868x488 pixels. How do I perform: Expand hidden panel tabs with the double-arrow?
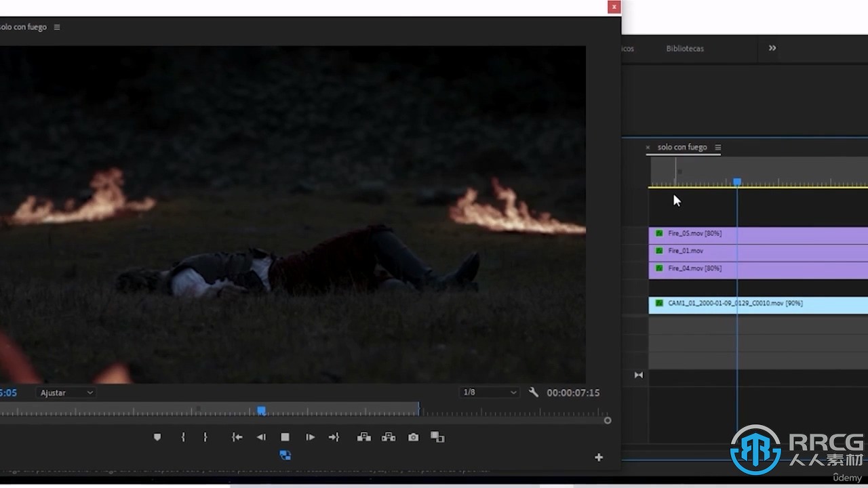pyautogui.click(x=772, y=48)
